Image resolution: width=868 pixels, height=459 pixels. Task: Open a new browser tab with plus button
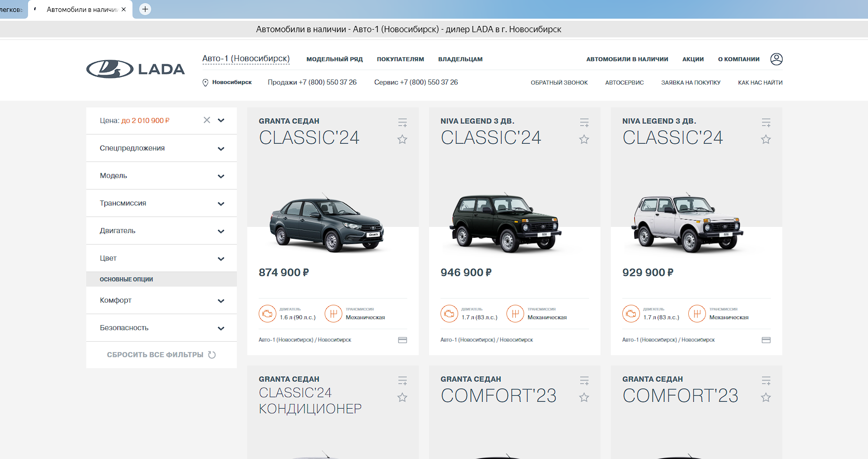tap(145, 9)
